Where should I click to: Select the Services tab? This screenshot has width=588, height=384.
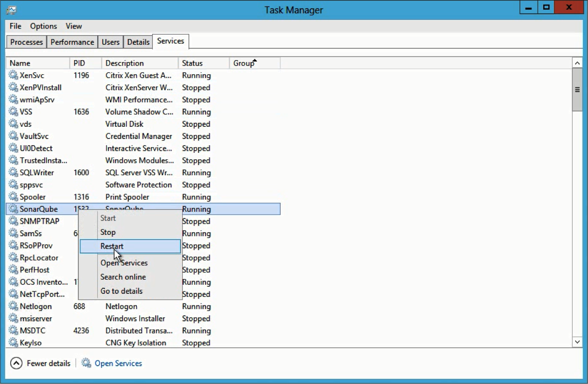(x=170, y=41)
